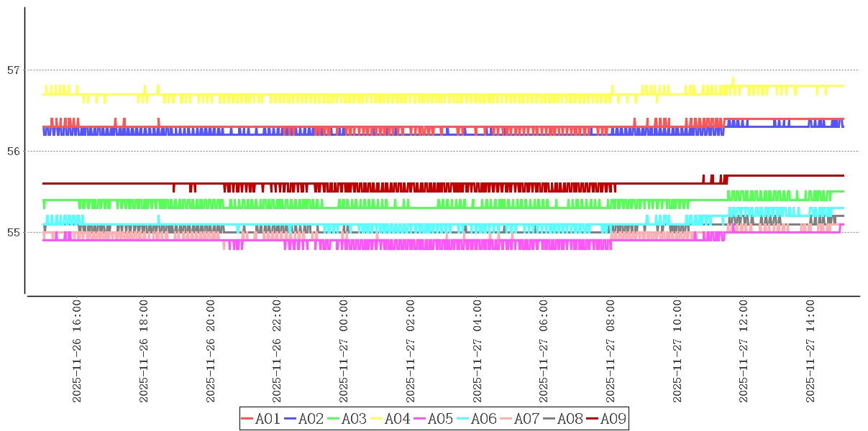Toggle the A02 legend entry

[x=304, y=419]
